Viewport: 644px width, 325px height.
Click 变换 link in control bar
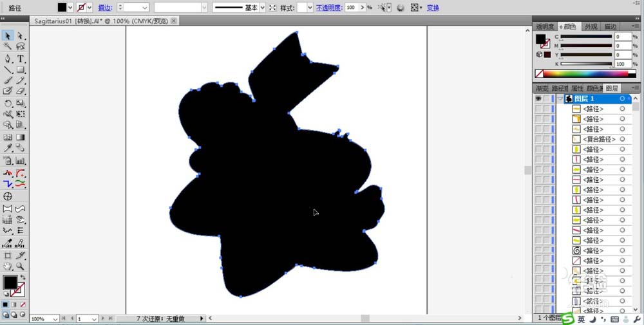pyautogui.click(x=433, y=7)
